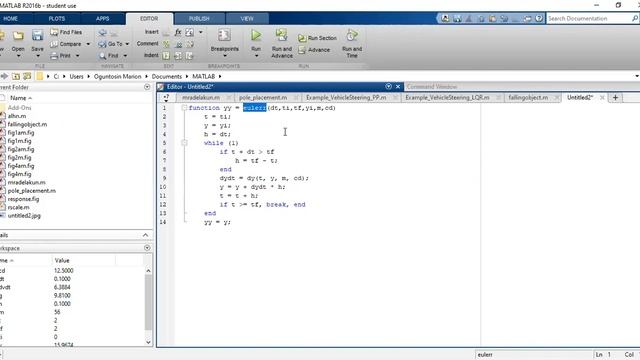This screenshot has width=640, height=360.
Task: Select pole_placement.m in Current Folder list
Action: 31,191
